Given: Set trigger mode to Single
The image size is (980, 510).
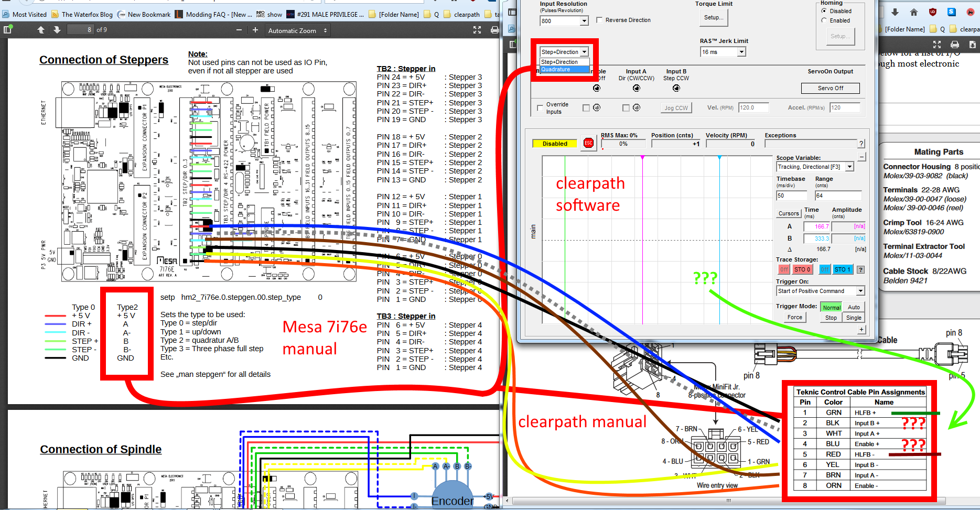Looking at the screenshot, I should 854,318.
